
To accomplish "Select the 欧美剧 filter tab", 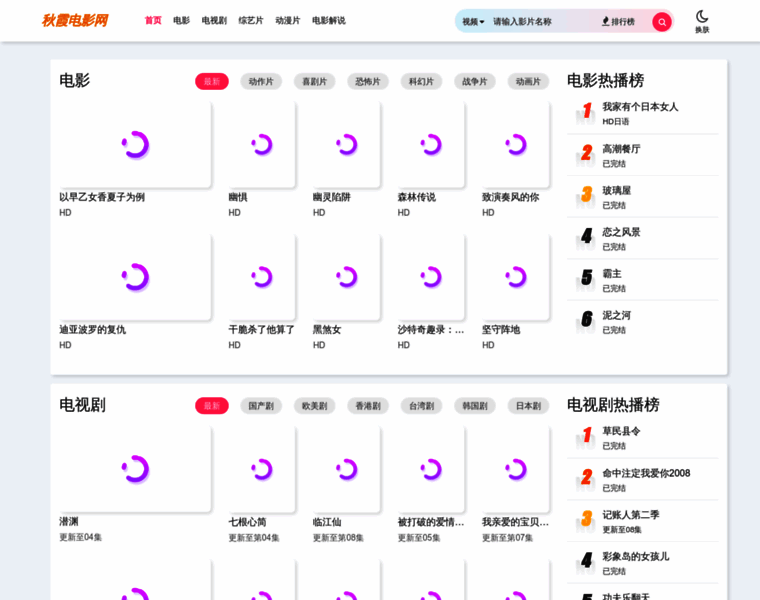I will [315, 406].
